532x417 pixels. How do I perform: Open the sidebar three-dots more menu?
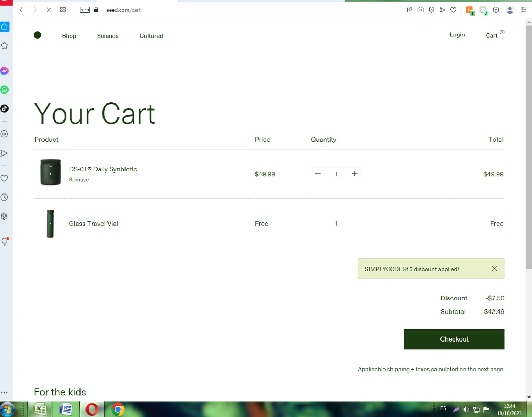[5, 393]
